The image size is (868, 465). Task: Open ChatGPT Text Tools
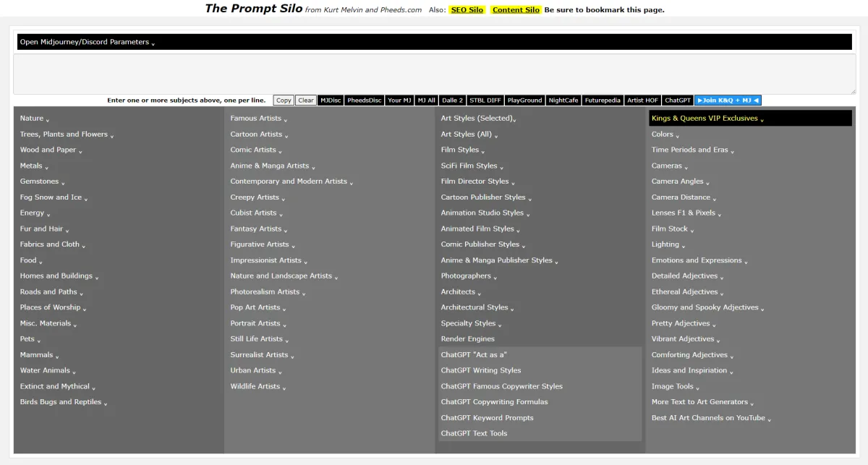pyautogui.click(x=475, y=434)
